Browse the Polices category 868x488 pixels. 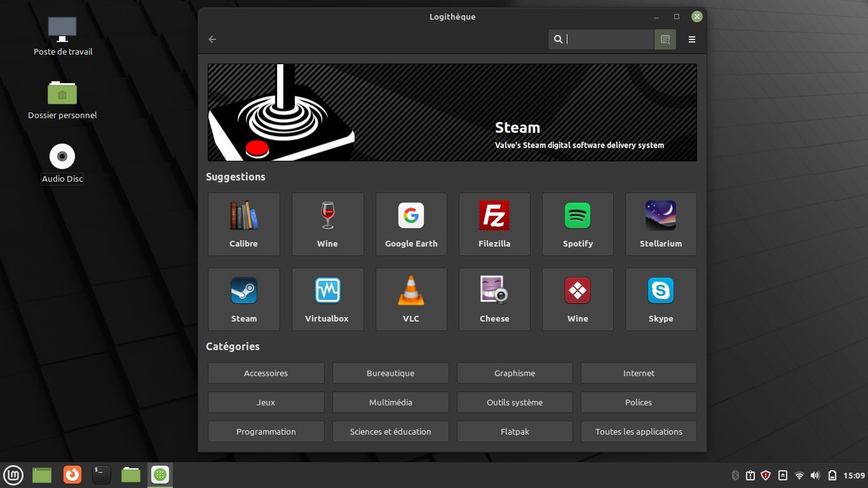pos(639,402)
